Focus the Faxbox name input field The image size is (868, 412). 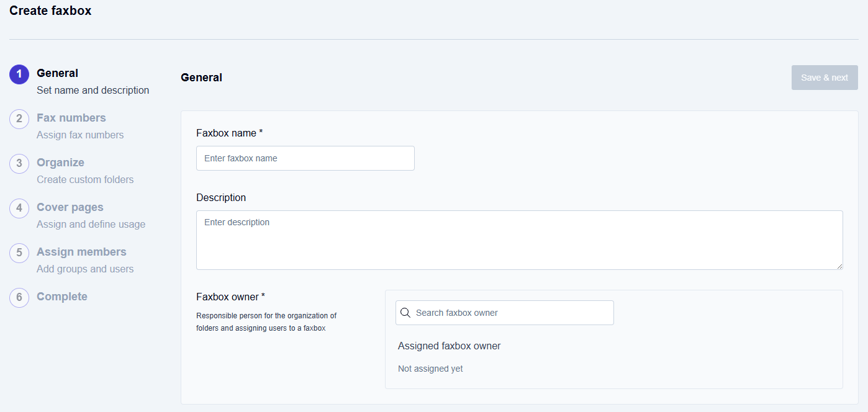point(305,158)
